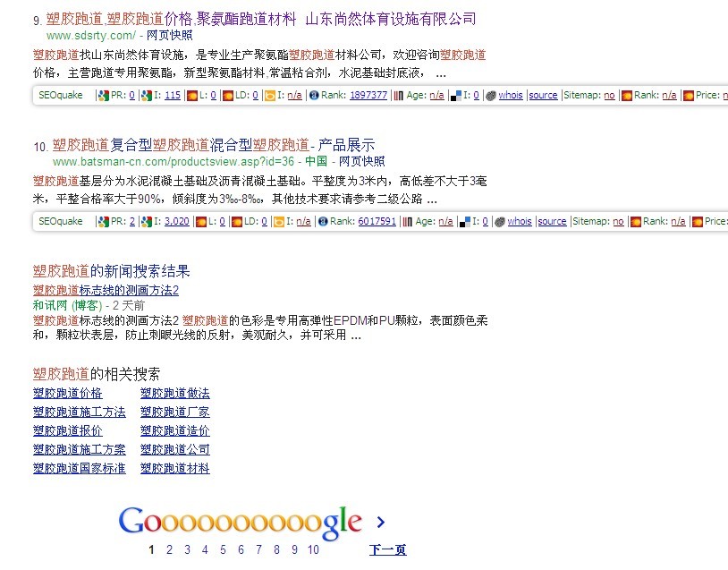The image size is (728, 570).
Task: Click 和讯网 (博客) news source text
Action: (67, 306)
